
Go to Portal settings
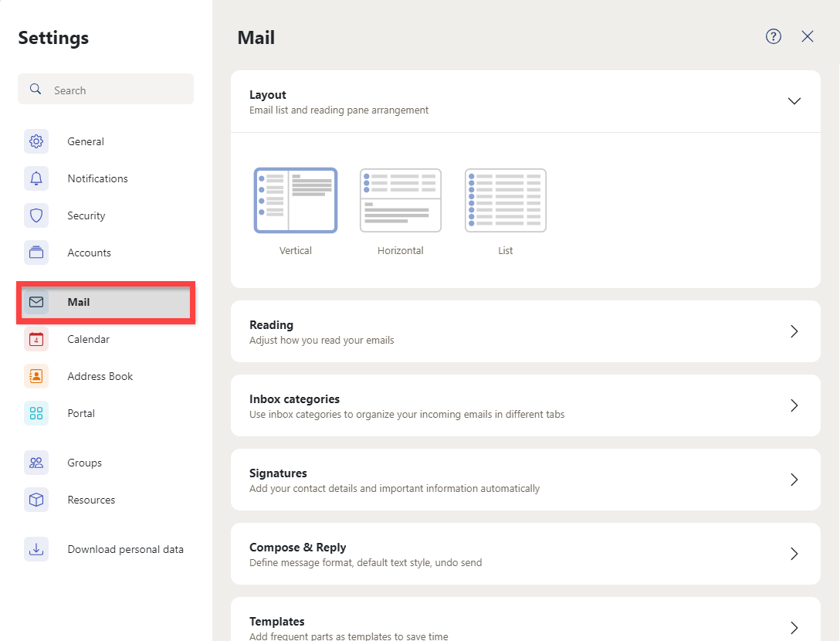click(x=106, y=413)
